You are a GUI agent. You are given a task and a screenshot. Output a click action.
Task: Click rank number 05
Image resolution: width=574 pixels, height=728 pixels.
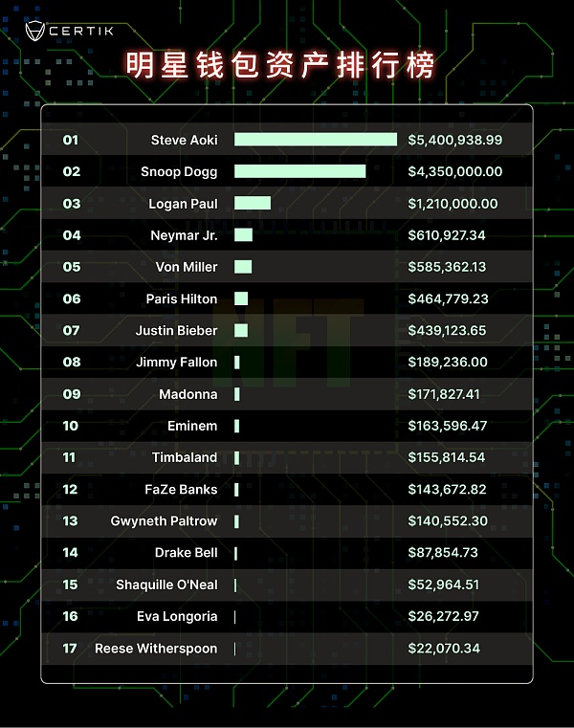point(72,267)
